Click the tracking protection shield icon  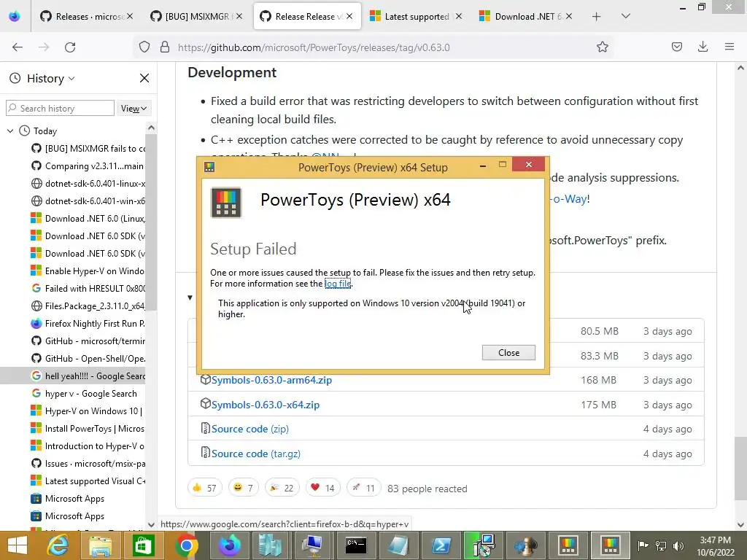pyautogui.click(x=144, y=47)
